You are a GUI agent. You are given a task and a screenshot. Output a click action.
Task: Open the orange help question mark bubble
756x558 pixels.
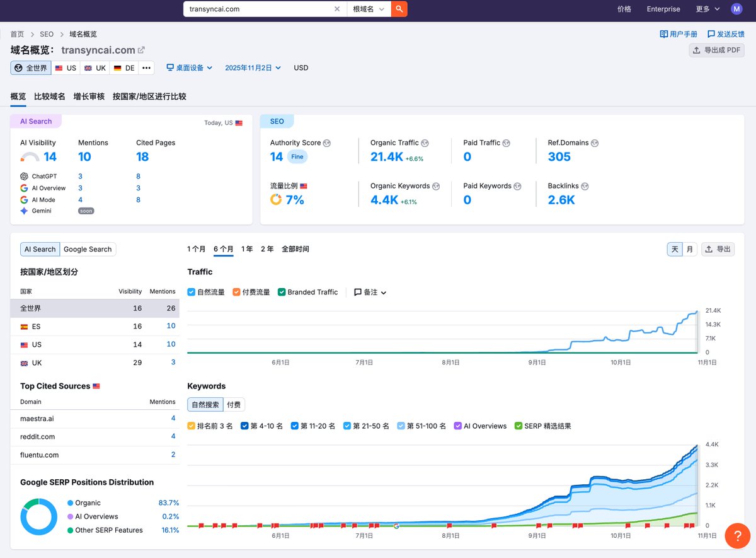[x=738, y=535]
